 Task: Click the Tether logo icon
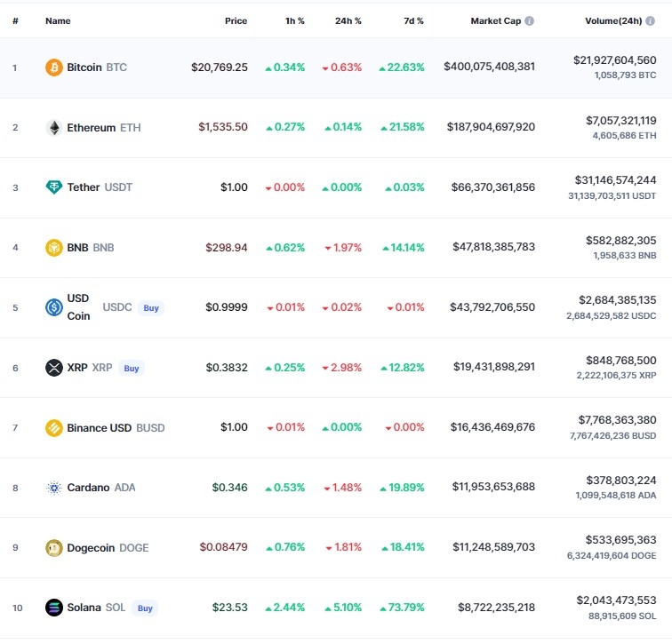tap(54, 187)
